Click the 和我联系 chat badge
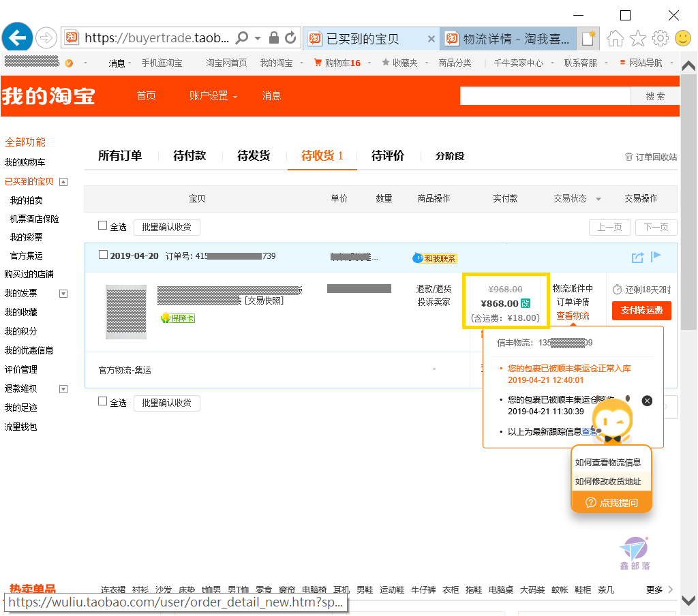 click(435, 258)
